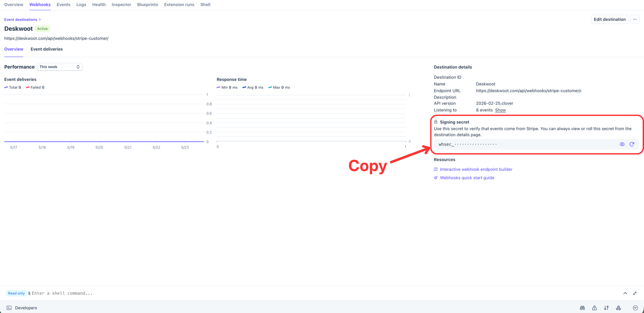The height and width of the screenshot is (313, 644).
Task: Maximize the shell to full screen
Action: click(x=635, y=293)
